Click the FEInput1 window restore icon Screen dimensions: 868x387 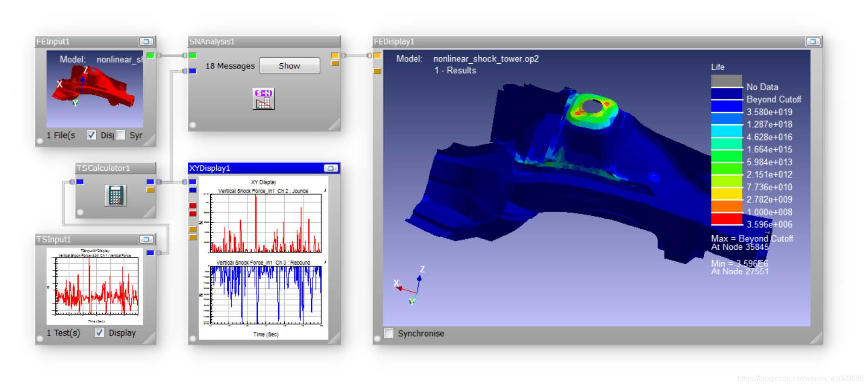pos(146,41)
